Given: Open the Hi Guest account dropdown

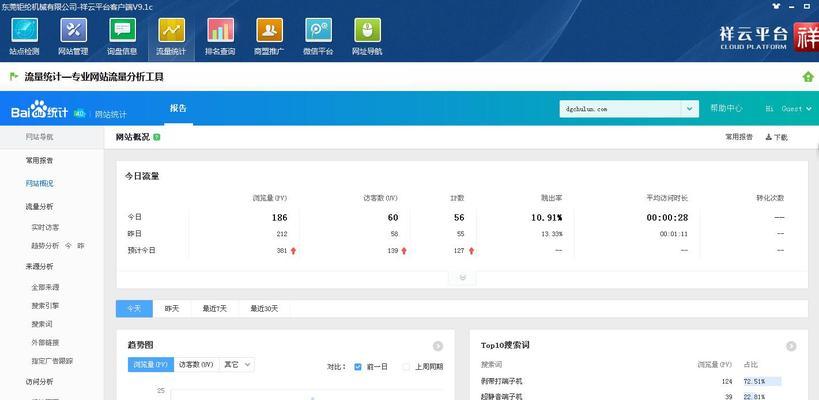Looking at the screenshot, I should coord(789,109).
